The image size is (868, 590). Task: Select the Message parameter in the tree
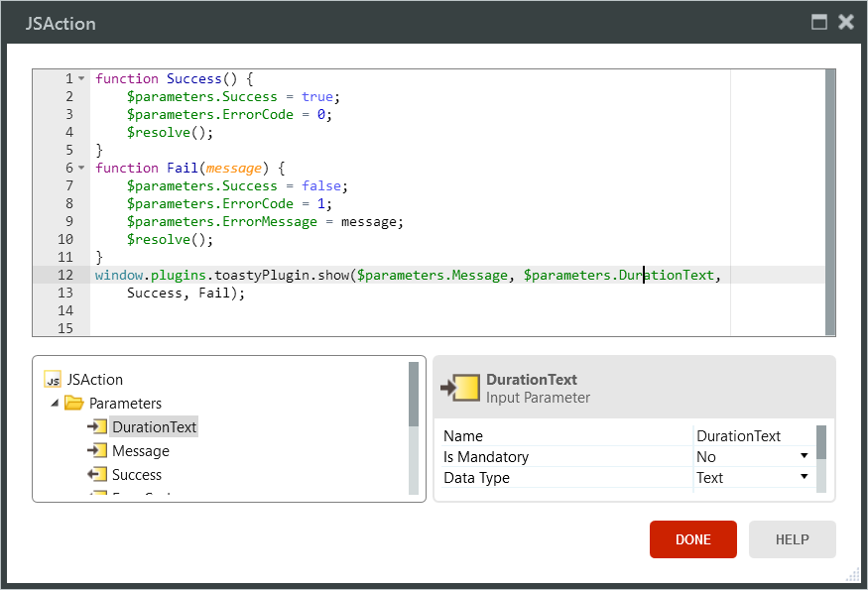coord(140,451)
